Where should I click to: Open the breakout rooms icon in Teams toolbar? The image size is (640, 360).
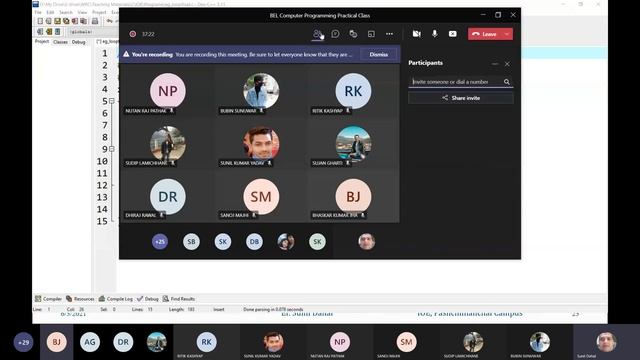[x=353, y=34]
